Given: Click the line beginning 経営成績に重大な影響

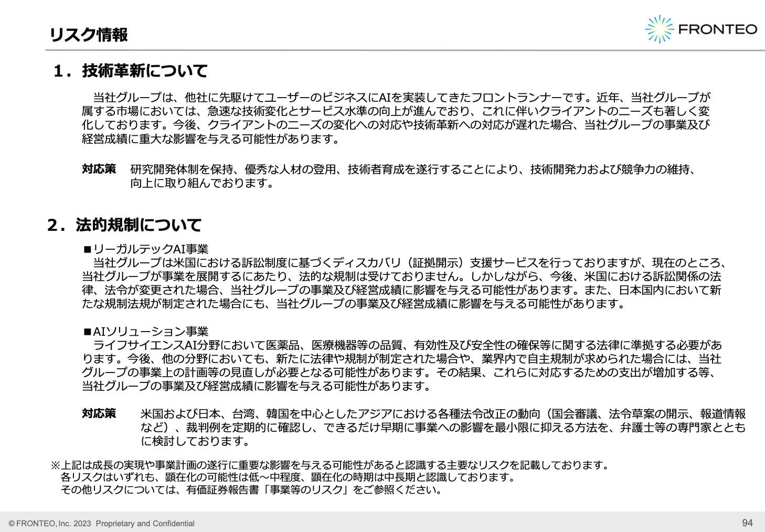Looking at the screenshot, I should [x=211, y=139].
